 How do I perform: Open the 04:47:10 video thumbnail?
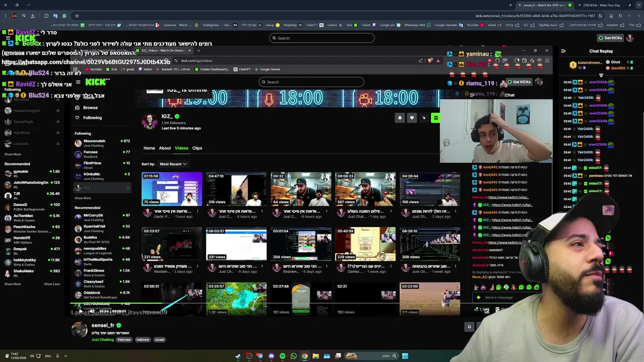[236, 189]
